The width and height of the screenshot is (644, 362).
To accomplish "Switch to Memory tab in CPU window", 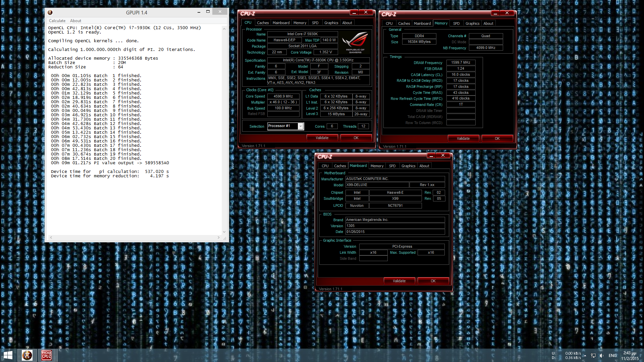I will pos(300,23).
